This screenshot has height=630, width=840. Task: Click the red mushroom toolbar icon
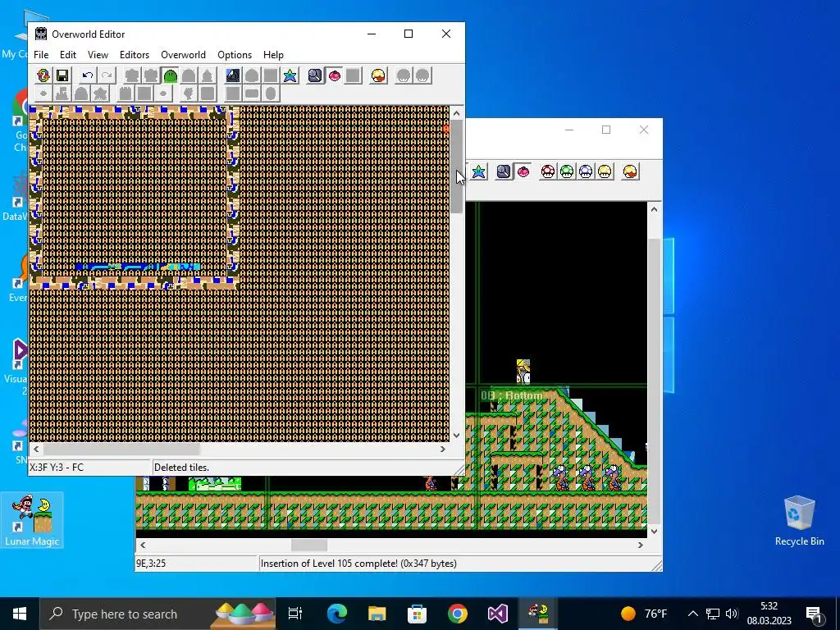(x=548, y=171)
